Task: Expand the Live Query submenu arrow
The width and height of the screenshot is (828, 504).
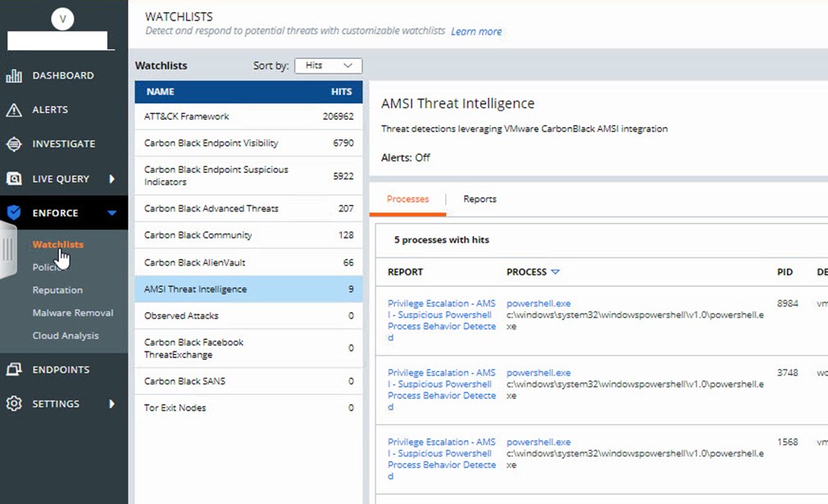Action: coord(112,179)
